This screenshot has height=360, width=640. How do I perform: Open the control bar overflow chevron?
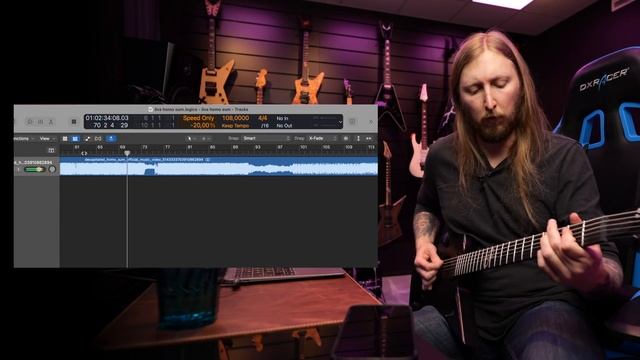coord(371,122)
